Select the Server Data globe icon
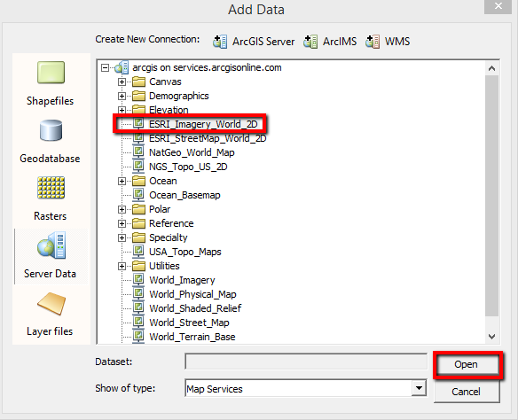Viewport: 518px width, 420px height. point(51,245)
